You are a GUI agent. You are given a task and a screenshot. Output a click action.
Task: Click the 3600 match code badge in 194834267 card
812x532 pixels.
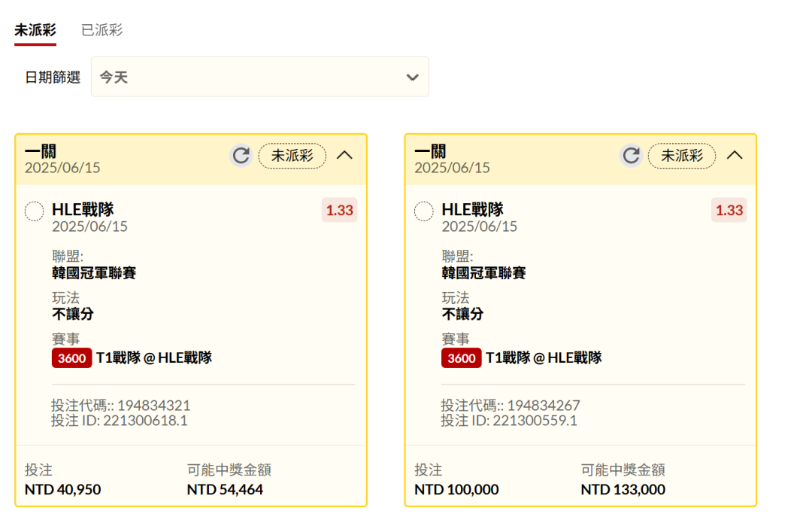461,357
